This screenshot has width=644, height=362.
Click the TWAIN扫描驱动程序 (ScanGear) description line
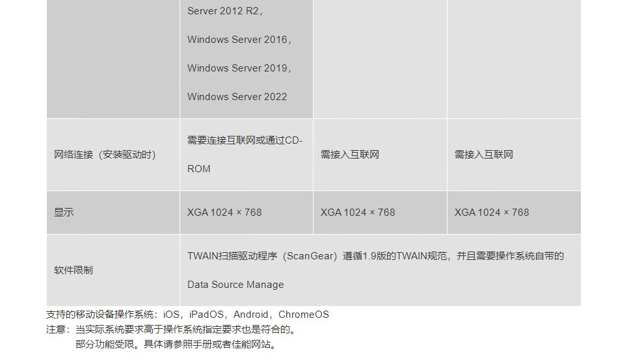tap(375, 256)
